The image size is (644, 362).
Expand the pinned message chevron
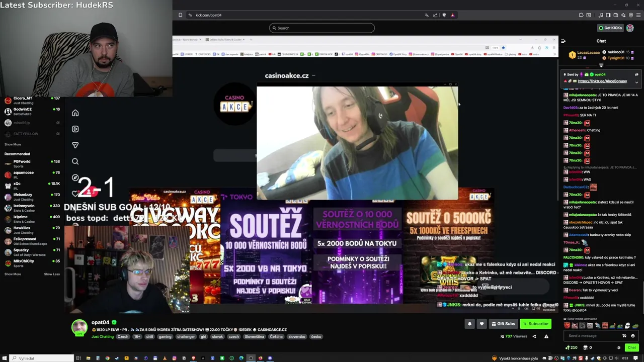[636, 82]
